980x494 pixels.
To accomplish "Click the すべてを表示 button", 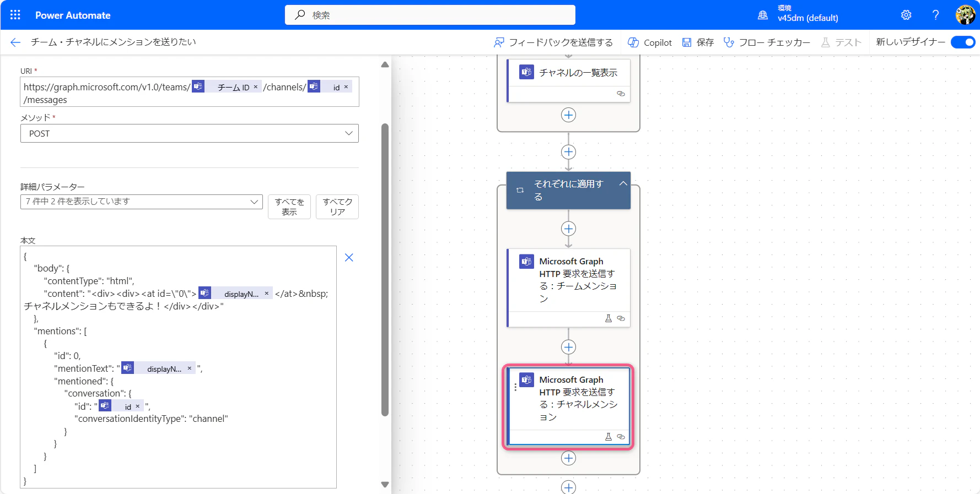I will [289, 207].
